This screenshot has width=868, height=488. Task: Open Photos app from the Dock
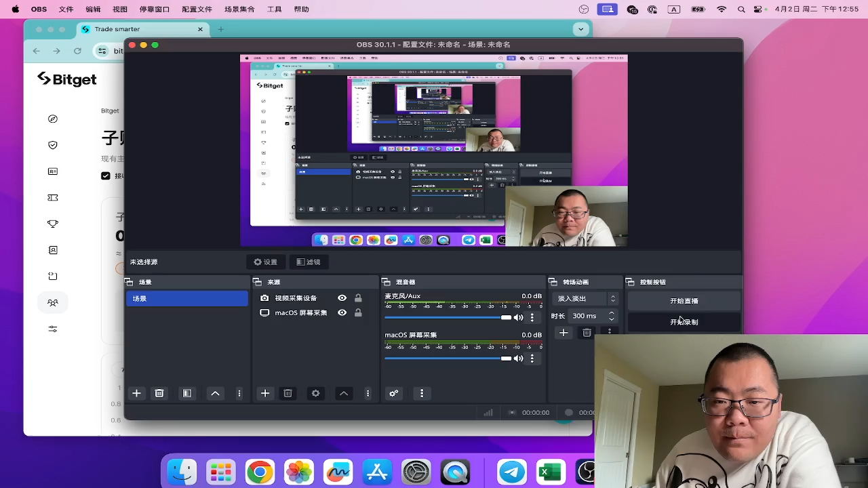click(x=299, y=472)
